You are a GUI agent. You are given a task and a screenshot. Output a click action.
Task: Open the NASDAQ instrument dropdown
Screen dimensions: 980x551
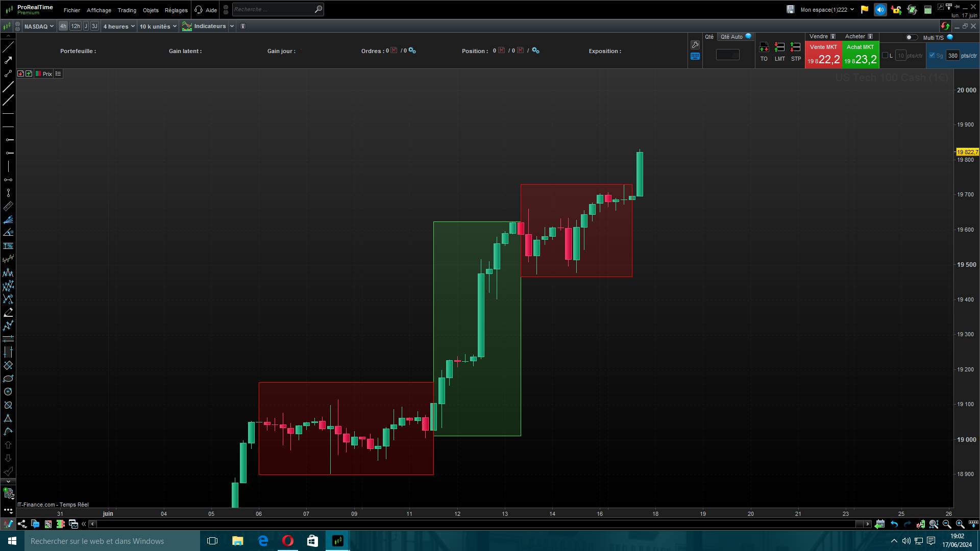(38, 27)
